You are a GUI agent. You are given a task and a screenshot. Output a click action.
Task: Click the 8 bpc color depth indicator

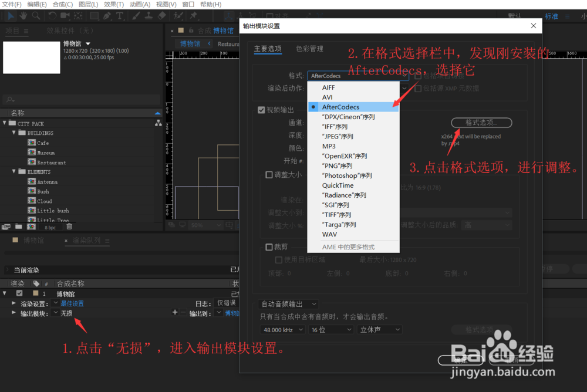tap(50, 227)
